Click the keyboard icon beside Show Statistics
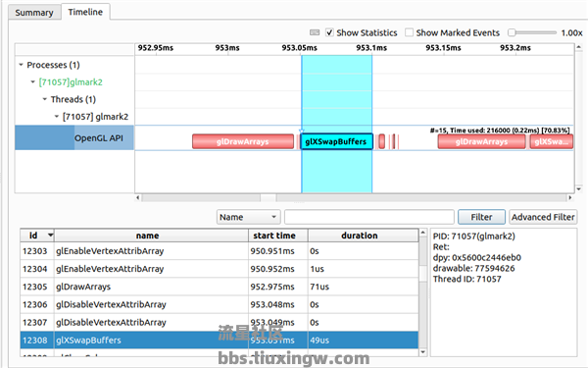 coord(315,32)
